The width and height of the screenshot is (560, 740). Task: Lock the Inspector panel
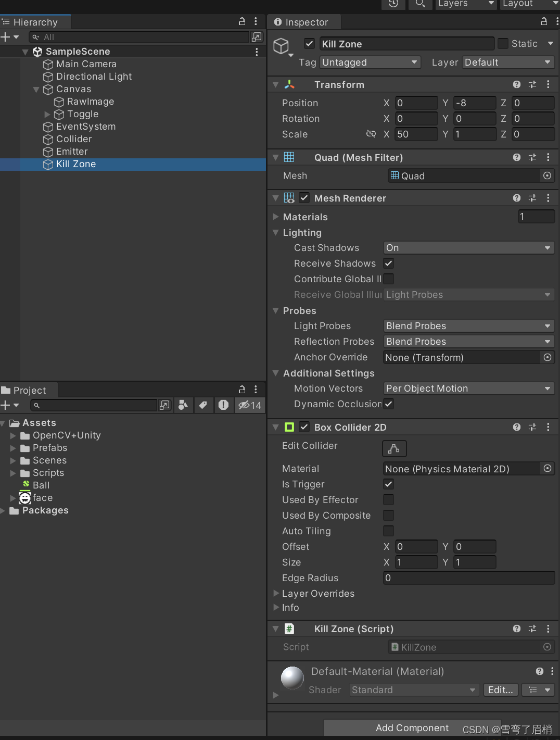coord(544,21)
